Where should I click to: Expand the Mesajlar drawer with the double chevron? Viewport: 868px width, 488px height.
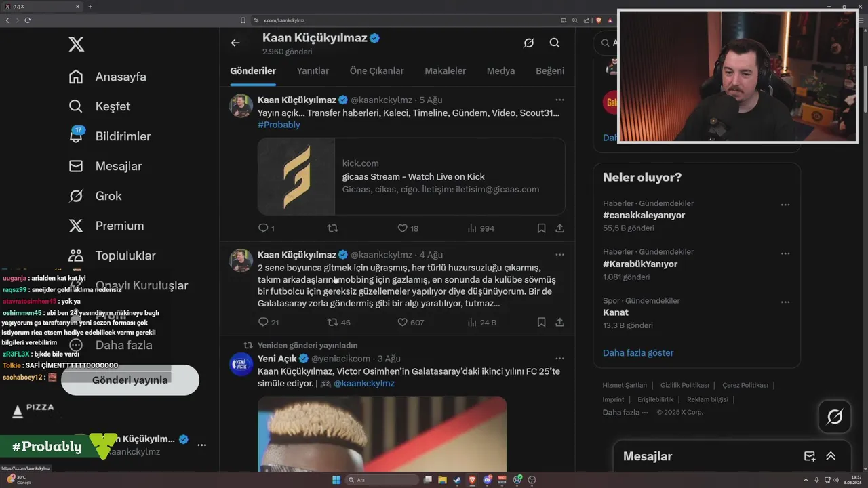tap(831, 456)
